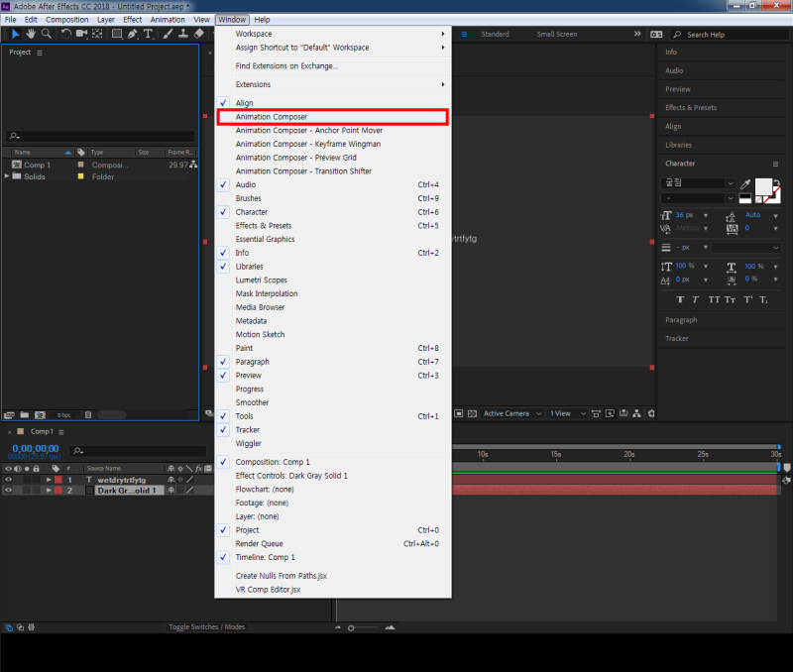Image resolution: width=793 pixels, height=672 pixels.
Task: Select the Horizontal Type tool
Action: (149, 33)
